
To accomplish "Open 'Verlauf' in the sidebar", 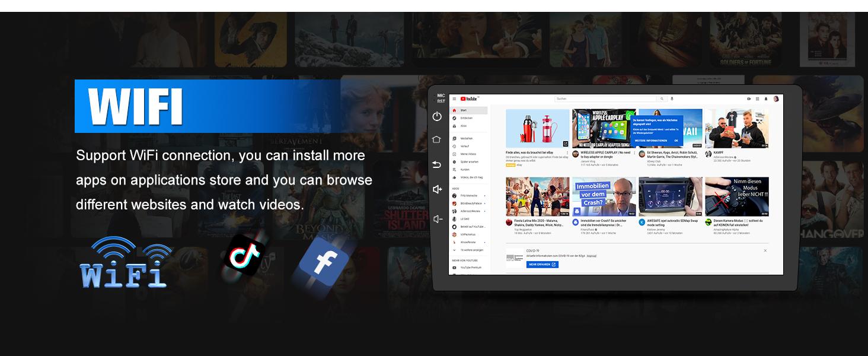I will [x=465, y=146].
